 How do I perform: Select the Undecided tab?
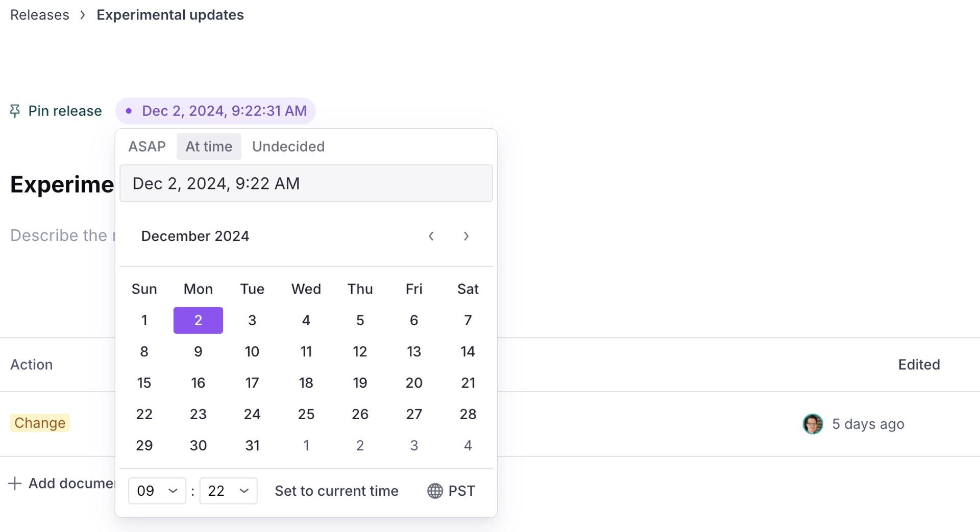coord(288,147)
